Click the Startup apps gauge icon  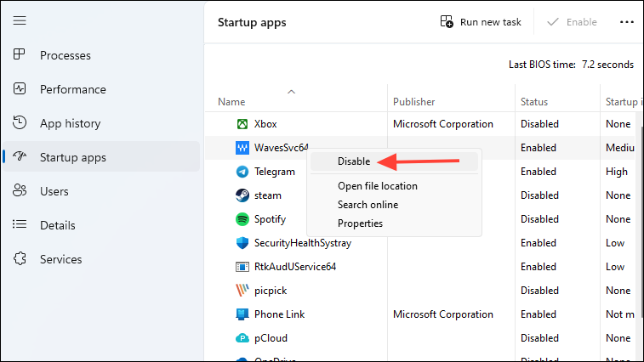click(20, 156)
